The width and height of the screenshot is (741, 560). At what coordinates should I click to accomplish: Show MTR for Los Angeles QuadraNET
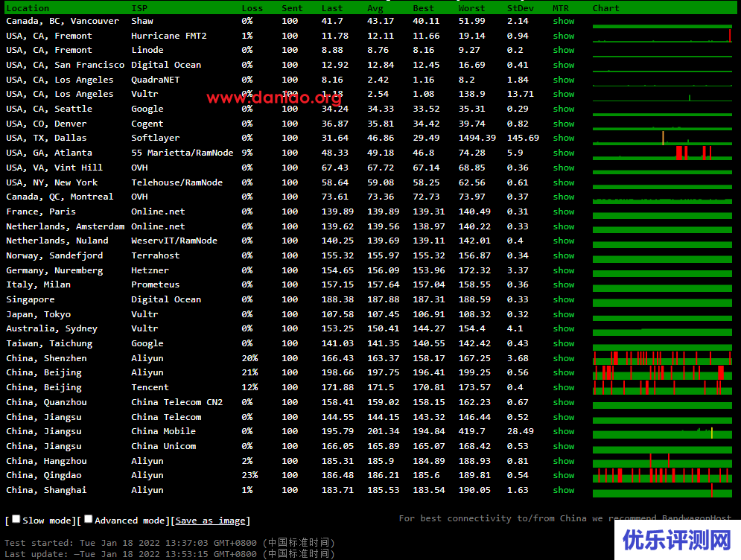(x=564, y=80)
